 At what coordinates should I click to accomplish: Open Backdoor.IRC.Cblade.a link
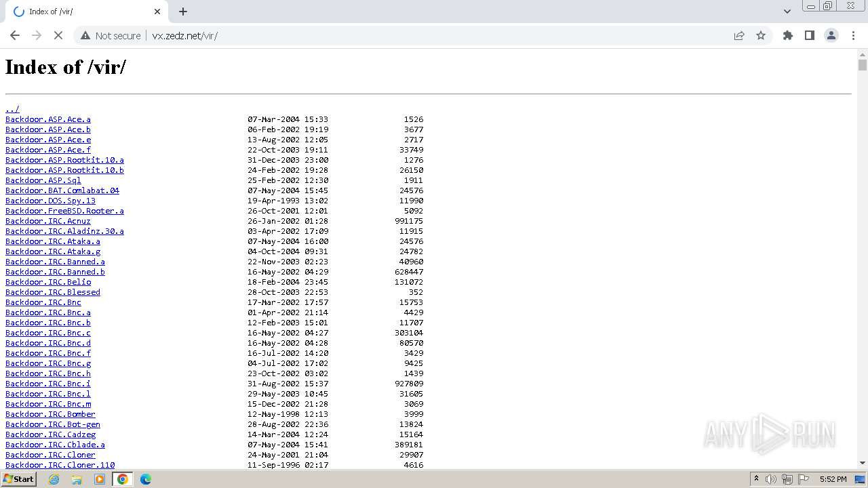click(55, 445)
